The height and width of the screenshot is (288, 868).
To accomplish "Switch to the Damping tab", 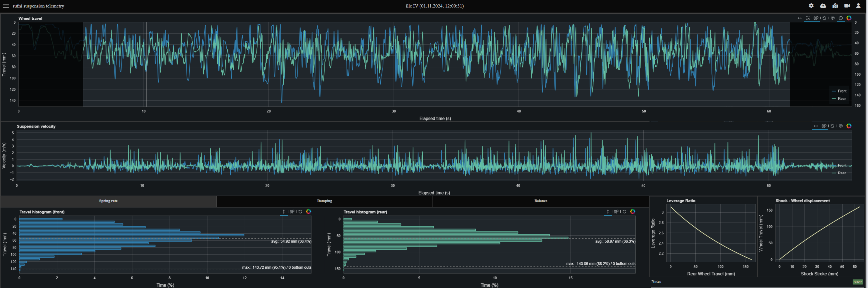I will click(x=324, y=201).
